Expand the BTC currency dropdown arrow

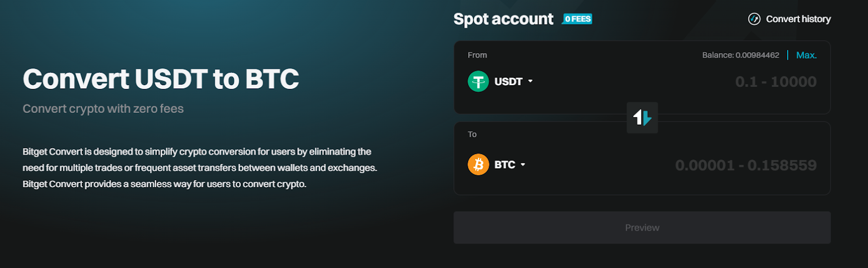(x=523, y=164)
